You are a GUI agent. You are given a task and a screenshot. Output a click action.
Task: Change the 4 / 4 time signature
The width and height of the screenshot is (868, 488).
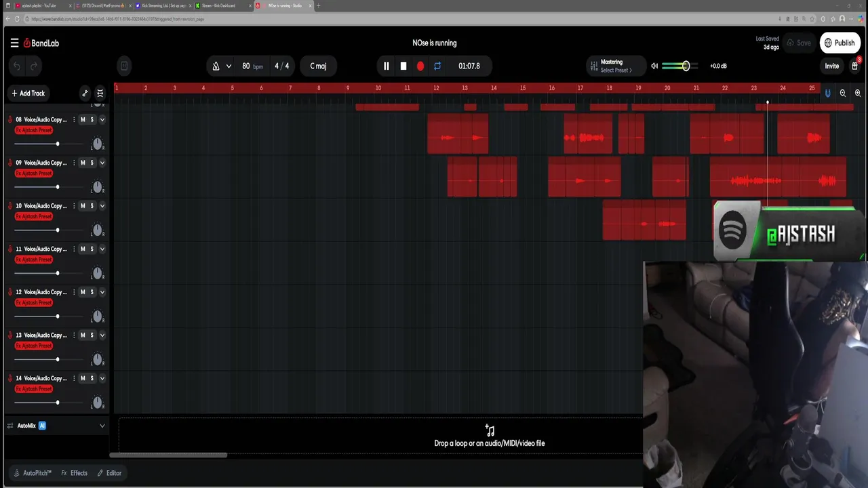(x=281, y=66)
